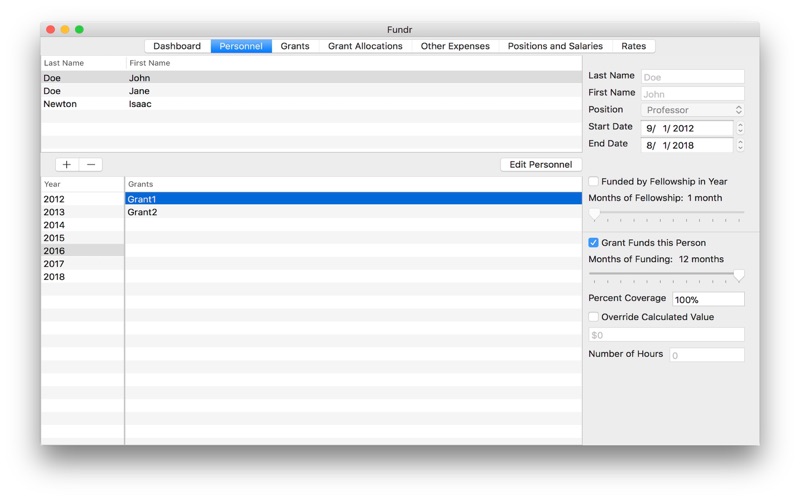Select year 2018 in the Year list
Screen dimensions: 800x500
[83, 277]
